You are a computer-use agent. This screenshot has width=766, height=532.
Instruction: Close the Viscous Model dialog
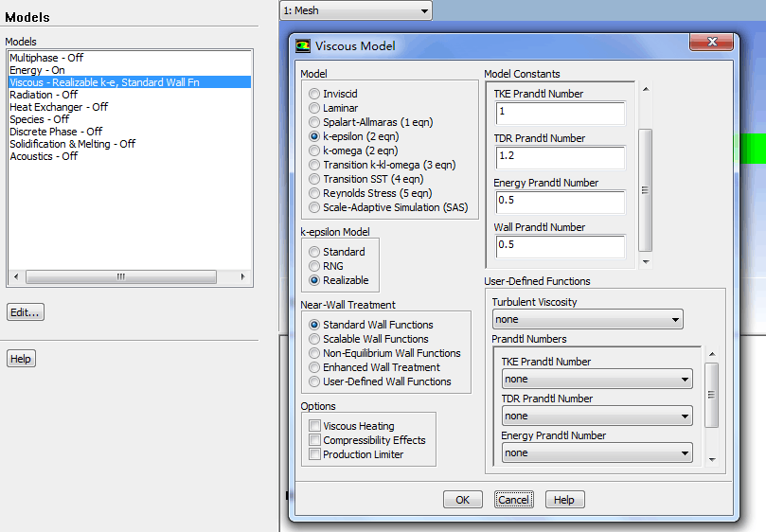[710, 44]
